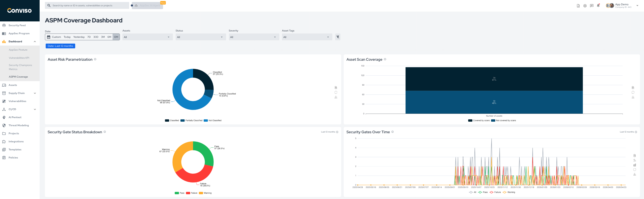Go to the AppSec Posture dashboard
Viewport: 644px width, 199px height.
[18, 50]
